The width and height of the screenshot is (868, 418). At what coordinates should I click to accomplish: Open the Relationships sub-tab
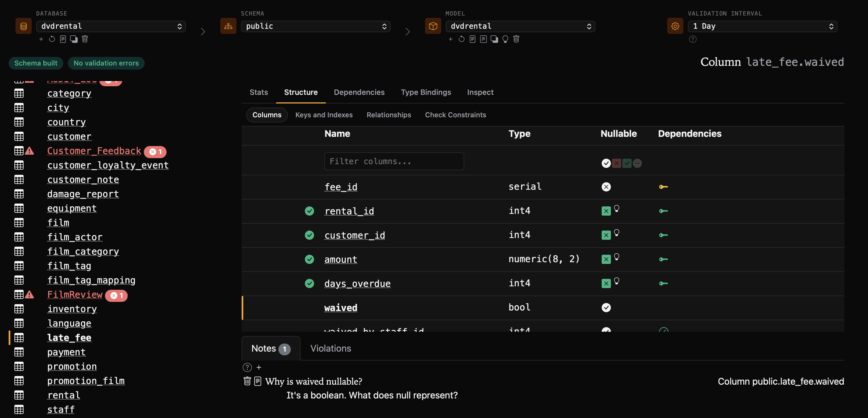click(389, 115)
